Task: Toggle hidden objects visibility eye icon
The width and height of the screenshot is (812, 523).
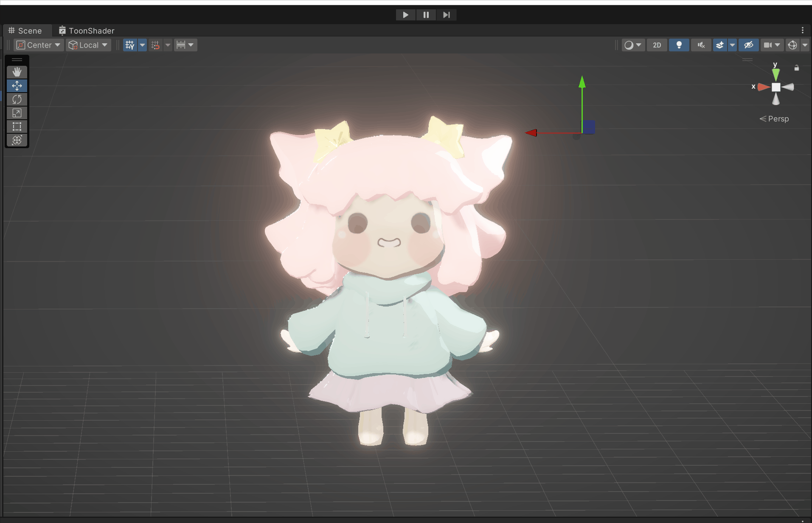Action: pos(748,45)
